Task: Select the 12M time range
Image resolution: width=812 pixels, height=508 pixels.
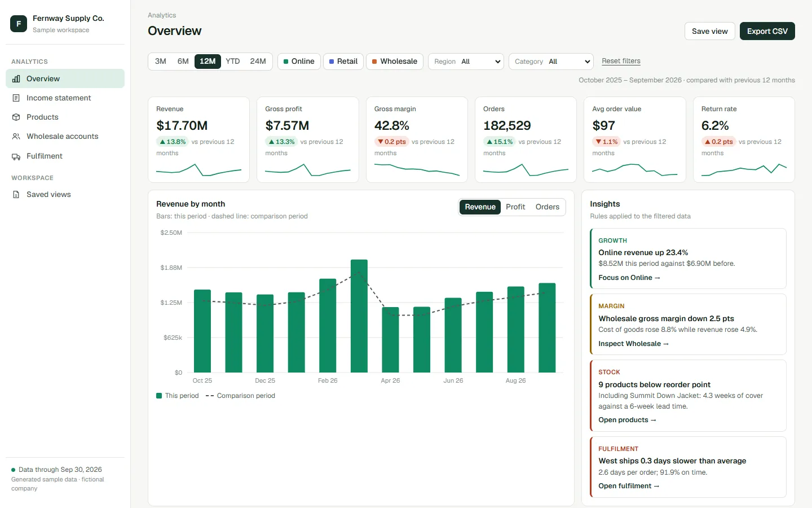Action: (x=208, y=62)
